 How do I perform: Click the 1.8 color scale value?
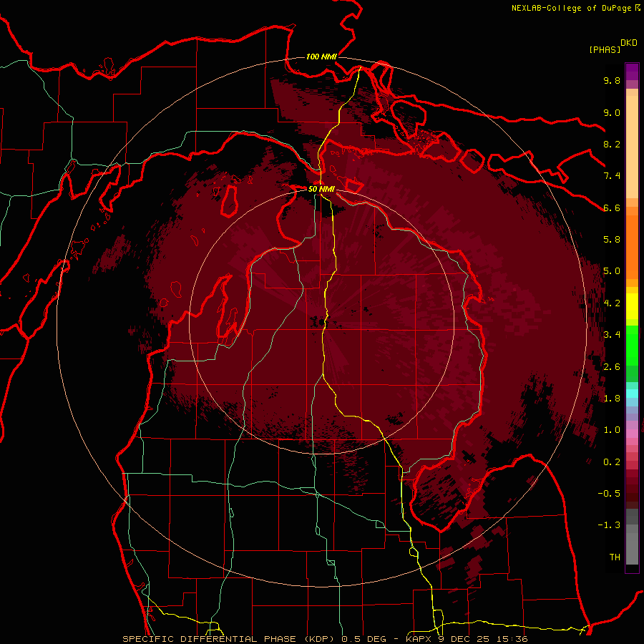(612, 399)
